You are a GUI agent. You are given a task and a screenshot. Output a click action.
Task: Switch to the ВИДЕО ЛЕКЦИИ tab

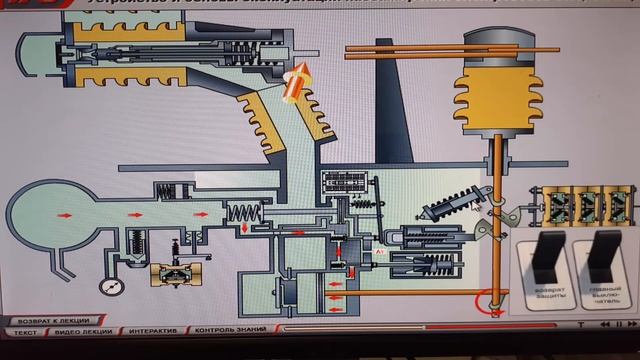point(83,331)
